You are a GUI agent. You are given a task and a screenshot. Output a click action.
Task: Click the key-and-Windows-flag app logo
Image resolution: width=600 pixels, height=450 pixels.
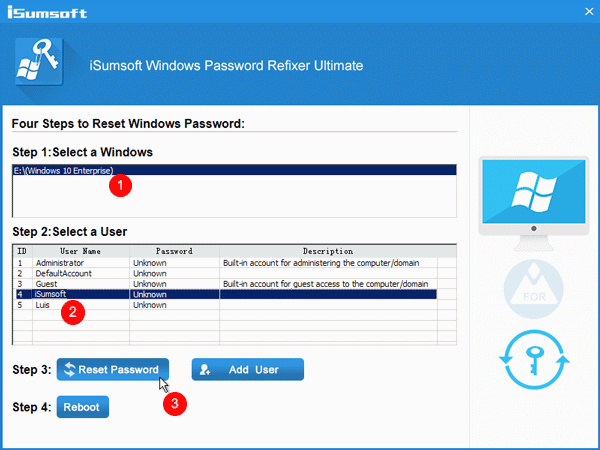(x=39, y=61)
